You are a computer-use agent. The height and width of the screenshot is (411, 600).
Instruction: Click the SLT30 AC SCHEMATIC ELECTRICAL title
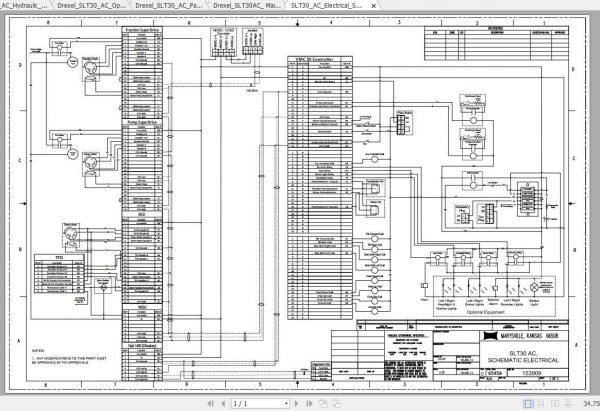pos(523,357)
